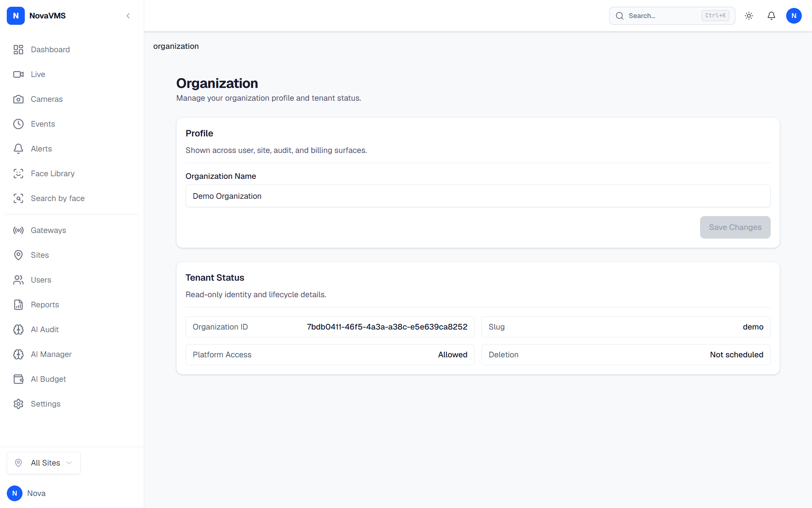The width and height of the screenshot is (812, 508).
Task: Open the Cameras menu item
Action: point(47,99)
